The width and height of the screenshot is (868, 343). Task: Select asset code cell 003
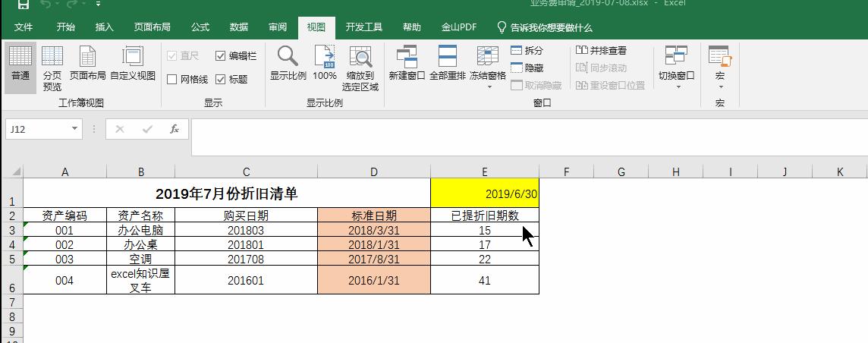click(64, 258)
